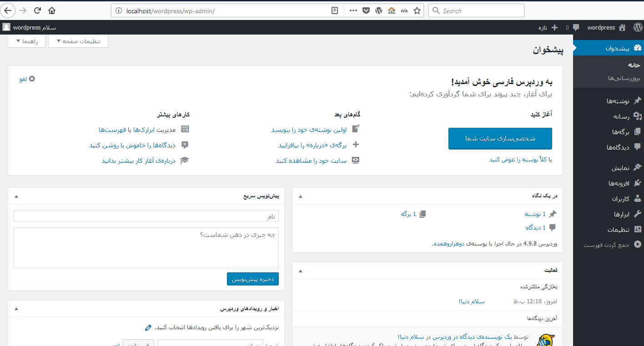Open the نوشته‌ها (Posts) menu
This screenshot has width=644, height=346.
(618, 100)
